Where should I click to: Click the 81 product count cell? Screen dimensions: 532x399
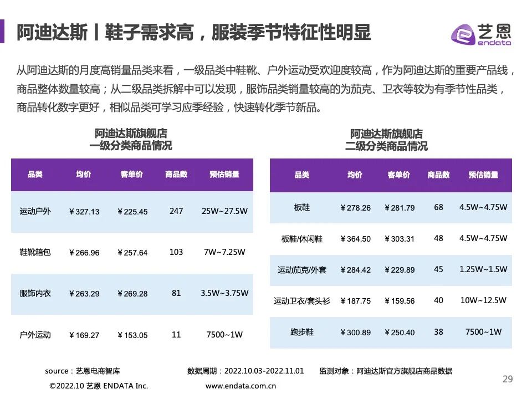coord(176,293)
